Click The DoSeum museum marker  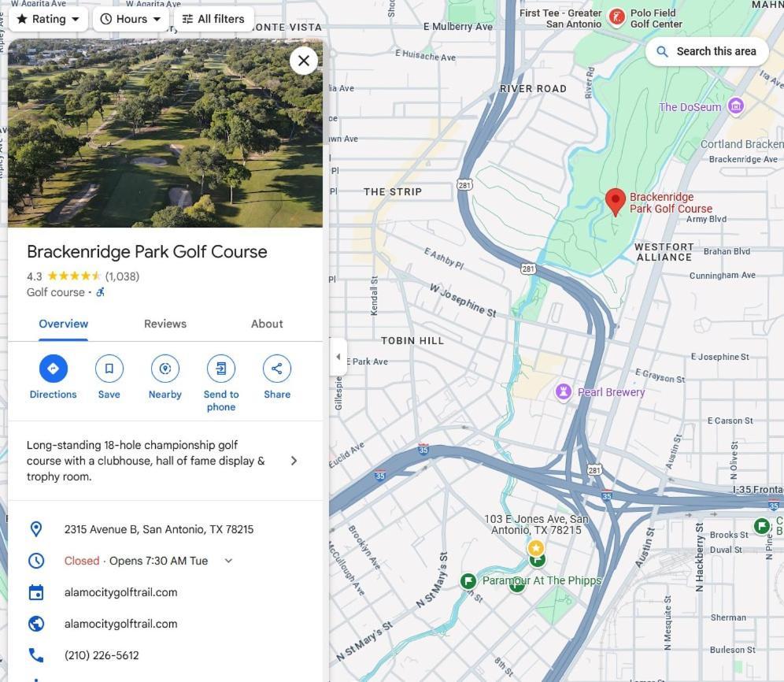point(735,106)
